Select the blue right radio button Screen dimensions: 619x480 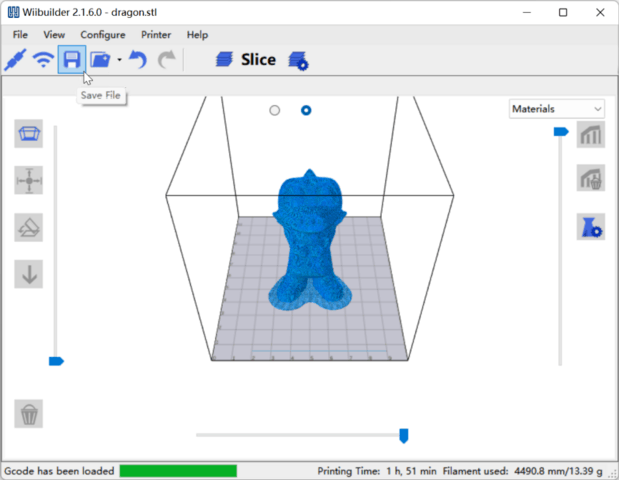306,110
